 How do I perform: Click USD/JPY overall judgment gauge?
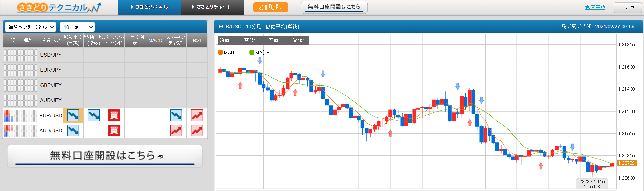pos(21,55)
